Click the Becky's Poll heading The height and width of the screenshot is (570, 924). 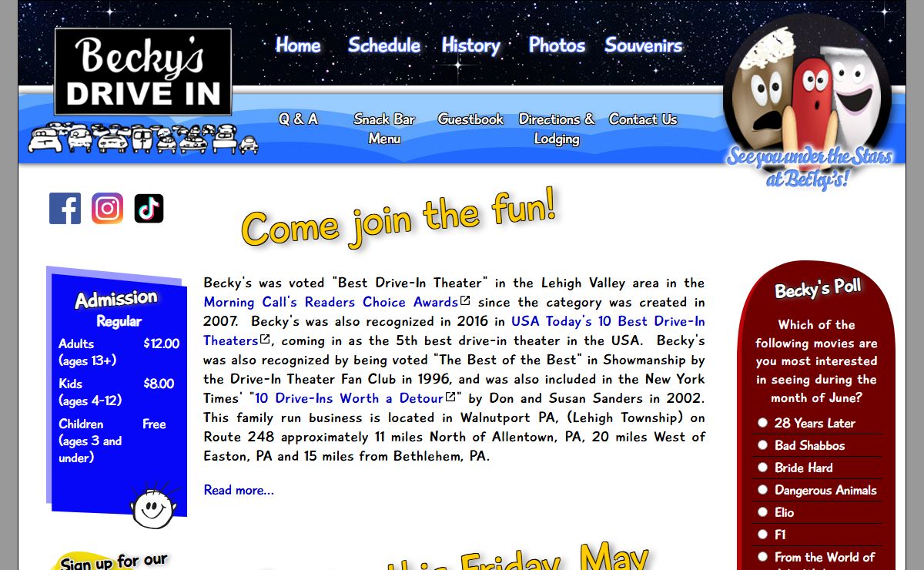[818, 289]
